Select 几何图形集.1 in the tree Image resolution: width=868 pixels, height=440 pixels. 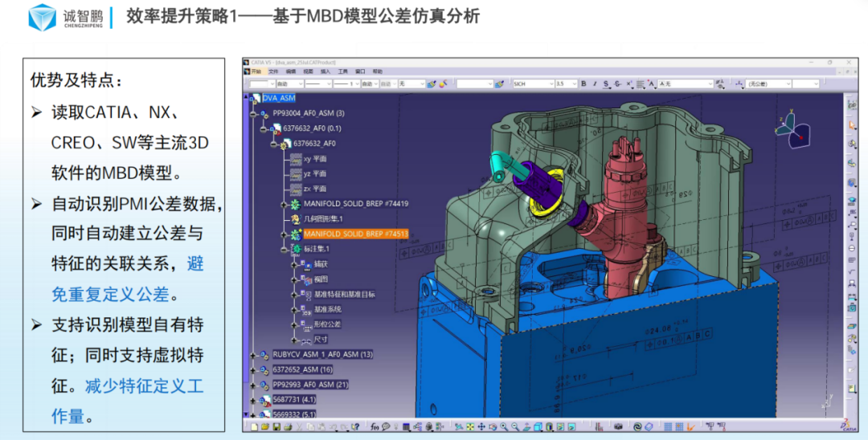[x=323, y=219]
